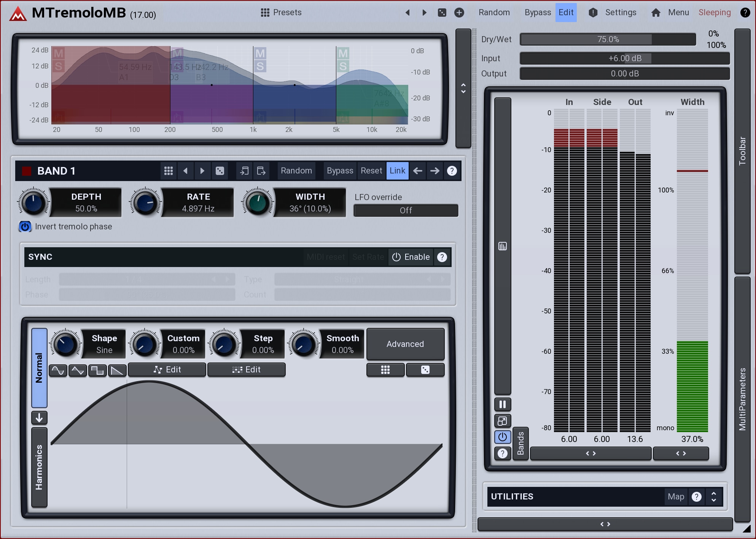Open the Band 1 presets grid icon

click(169, 171)
